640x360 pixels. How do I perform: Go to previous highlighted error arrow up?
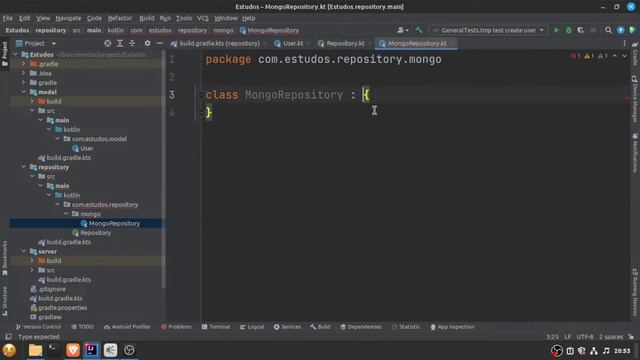[615, 56]
